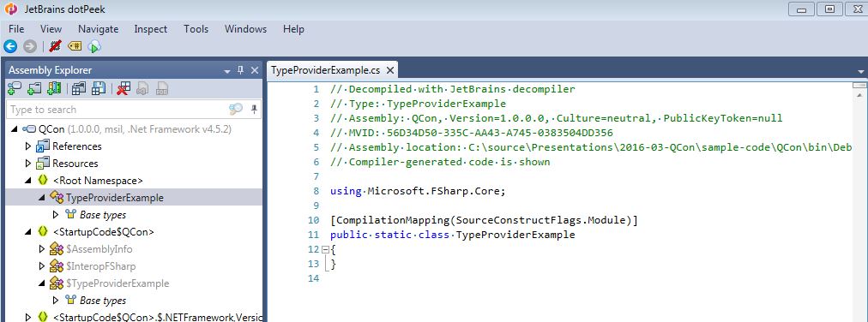Select the QCon assembly tree item

point(135,129)
